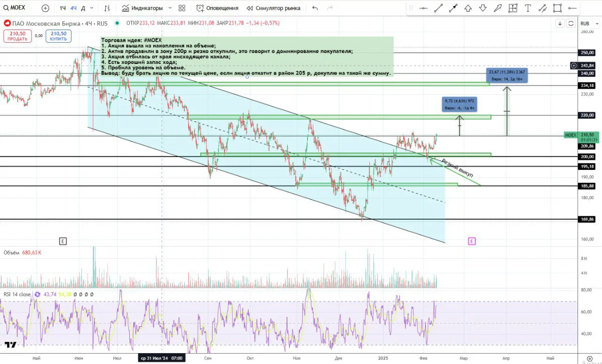Undo the last chart action

click(x=315, y=8)
